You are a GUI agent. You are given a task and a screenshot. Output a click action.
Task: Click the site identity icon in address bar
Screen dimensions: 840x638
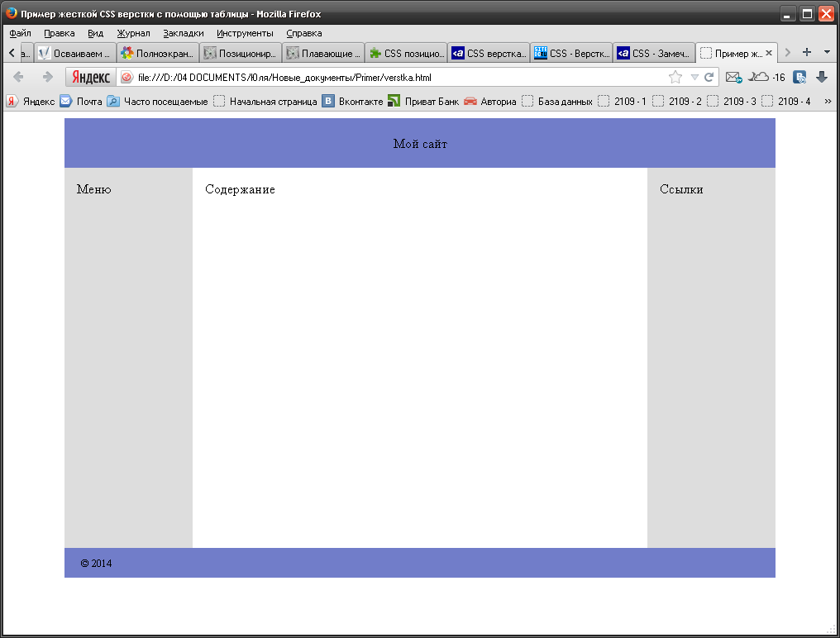[x=126, y=77]
